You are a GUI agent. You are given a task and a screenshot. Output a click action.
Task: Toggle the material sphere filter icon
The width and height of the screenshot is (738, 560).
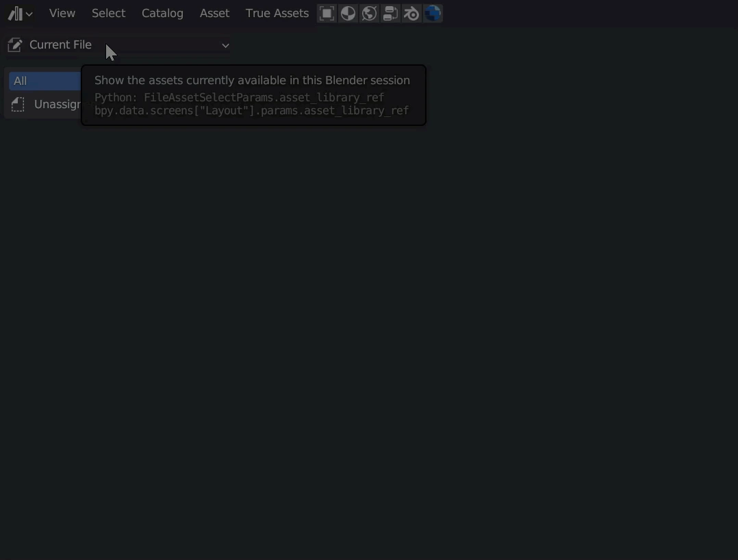(348, 14)
